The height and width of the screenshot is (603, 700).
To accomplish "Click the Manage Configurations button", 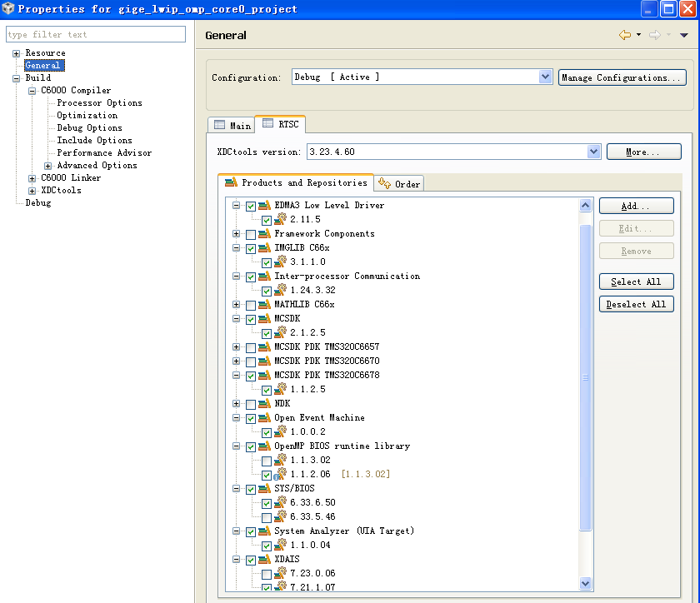I will click(x=622, y=77).
